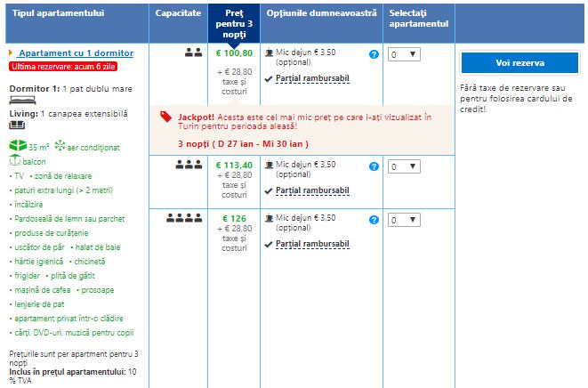Click the red Jackpot price tag icon
The image size is (588, 388).
point(165,116)
